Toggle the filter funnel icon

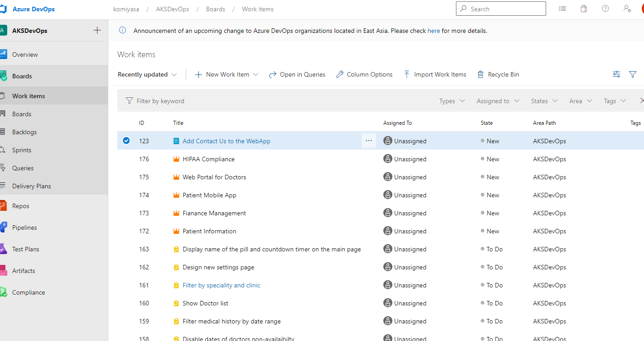pos(633,74)
